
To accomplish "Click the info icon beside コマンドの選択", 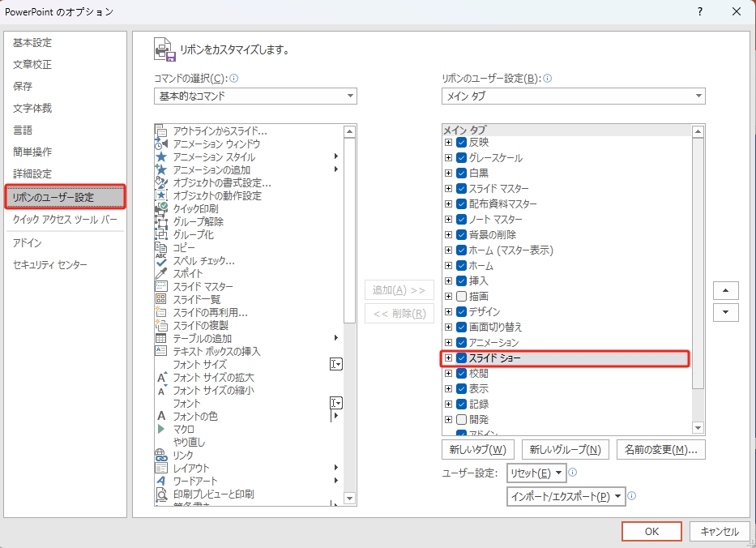I will pyautogui.click(x=234, y=78).
